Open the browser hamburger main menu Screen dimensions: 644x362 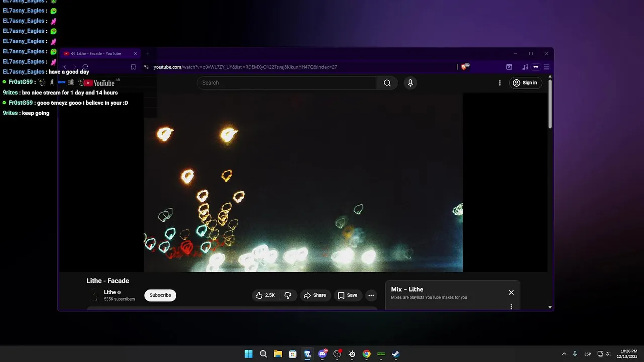coord(547,67)
